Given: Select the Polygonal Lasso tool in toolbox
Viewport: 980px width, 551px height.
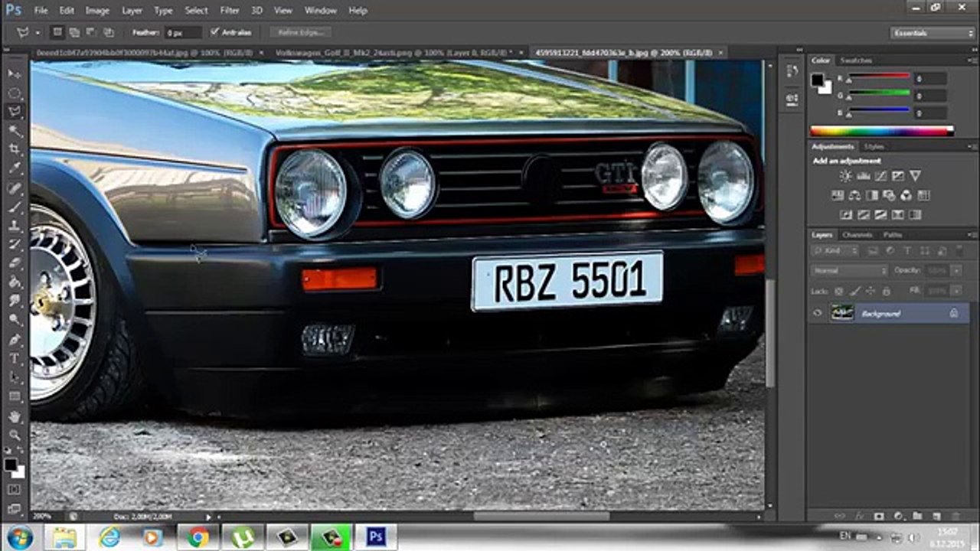Looking at the screenshot, I should [15, 112].
